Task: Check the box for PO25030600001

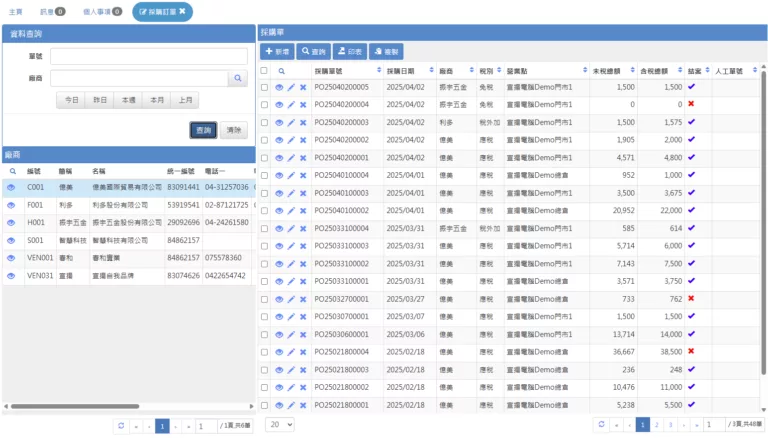Action: [x=264, y=335]
